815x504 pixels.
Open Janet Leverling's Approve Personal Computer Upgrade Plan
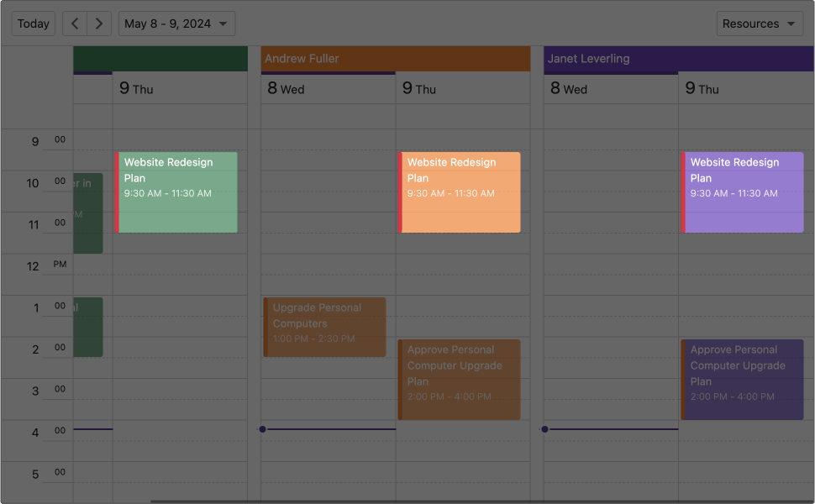coord(742,380)
